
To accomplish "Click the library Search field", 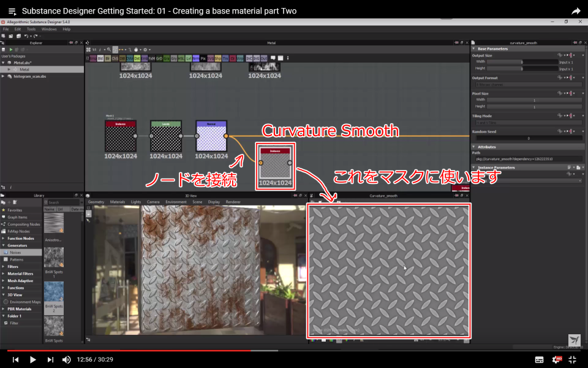I will 63,202.
